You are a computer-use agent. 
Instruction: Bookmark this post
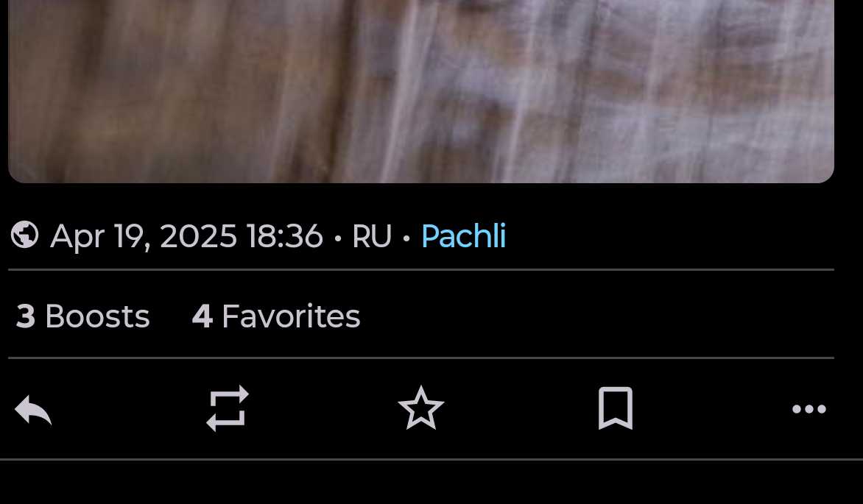[x=616, y=408]
